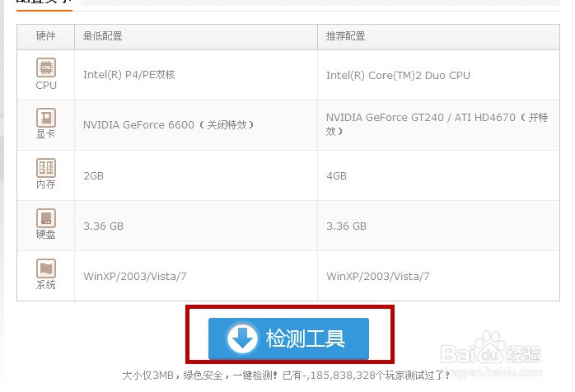Click the hard disk (硬盘) icon

click(x=46, y=218)
